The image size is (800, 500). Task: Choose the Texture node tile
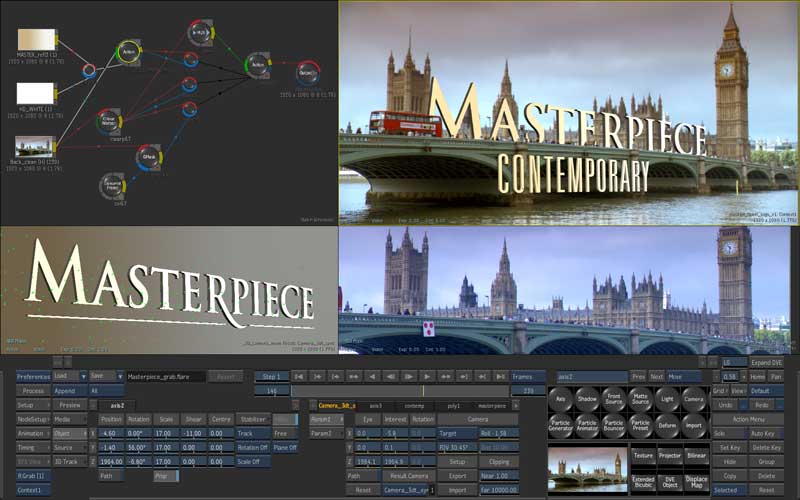pyautogui.click(x=643, y=456)
